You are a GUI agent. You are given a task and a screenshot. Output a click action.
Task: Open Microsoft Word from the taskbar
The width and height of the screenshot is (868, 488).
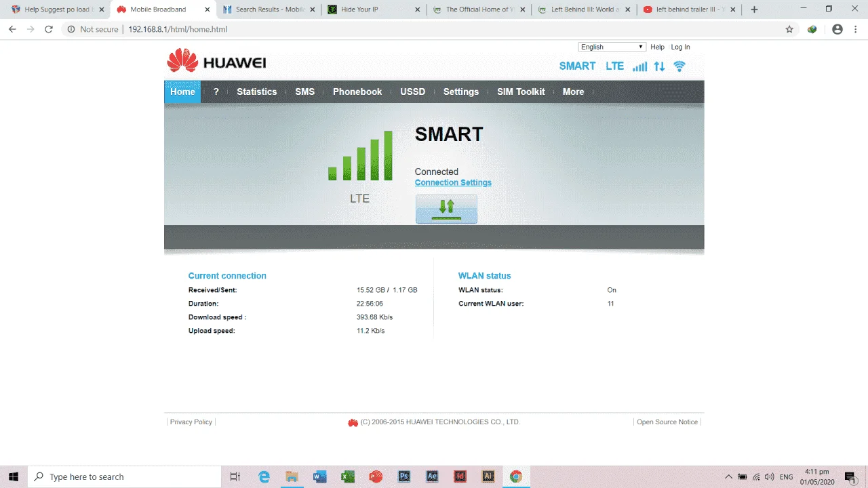pyautogui.click(x=320, y=476)
